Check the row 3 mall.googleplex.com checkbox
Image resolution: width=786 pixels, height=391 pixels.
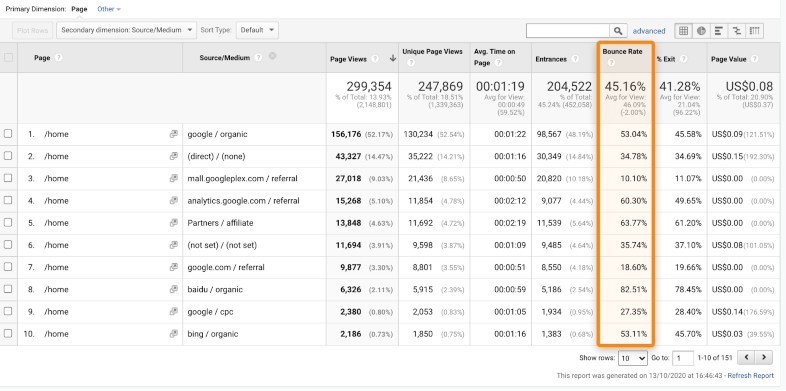pyautogui.click(x=8, y=178)
